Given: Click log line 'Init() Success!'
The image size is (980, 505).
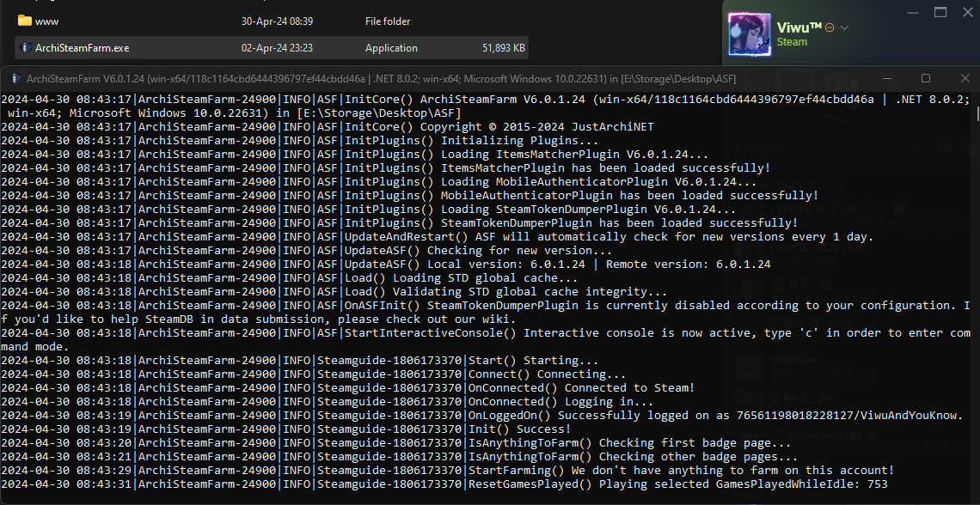Looking at the screenshot, I should click(x=285, y=429).
